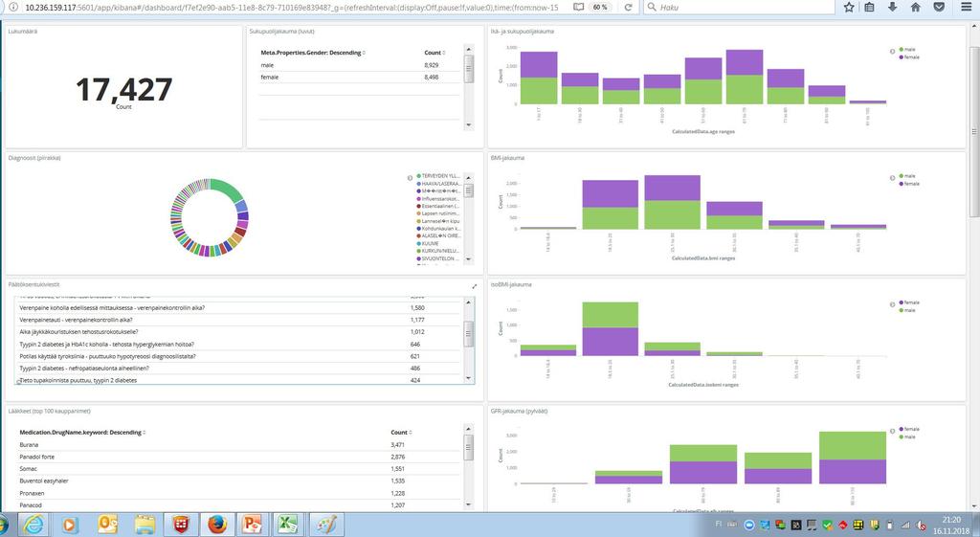Open the bookmarks library icon
Screen dimensions: 980x537
coord(869,7)
